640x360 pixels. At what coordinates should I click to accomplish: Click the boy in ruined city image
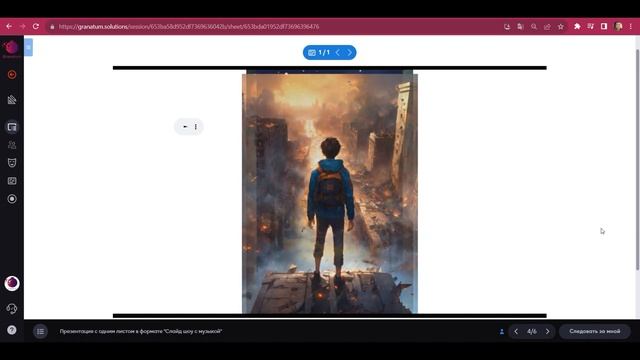coord(330,193)
